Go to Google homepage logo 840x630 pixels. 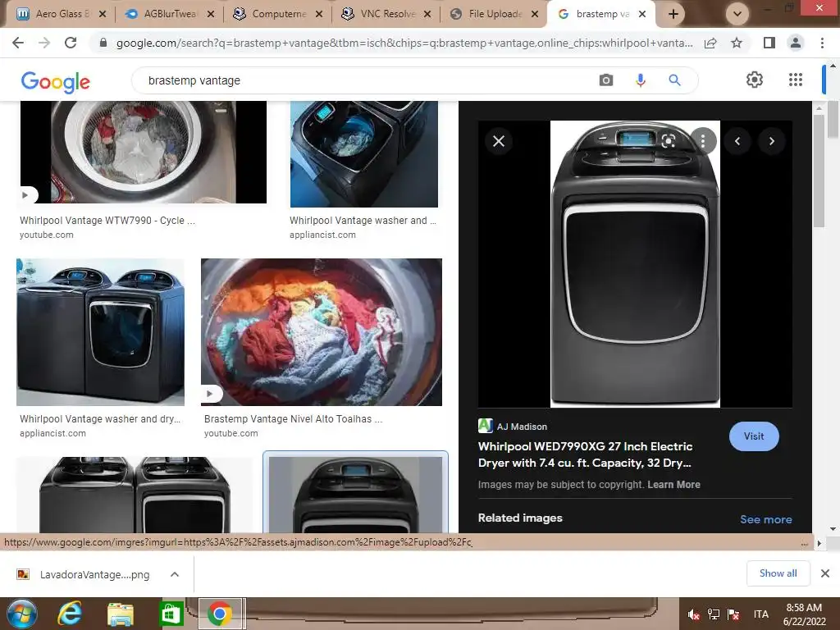pyautogui.click(x=55, y=81)
